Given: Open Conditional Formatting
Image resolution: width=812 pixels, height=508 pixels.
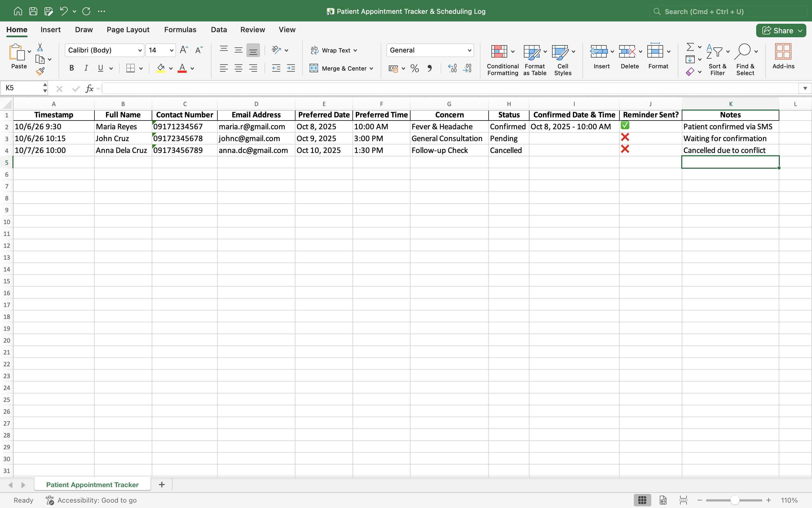Looking at the screenshot, I should [x=503, y=60].
